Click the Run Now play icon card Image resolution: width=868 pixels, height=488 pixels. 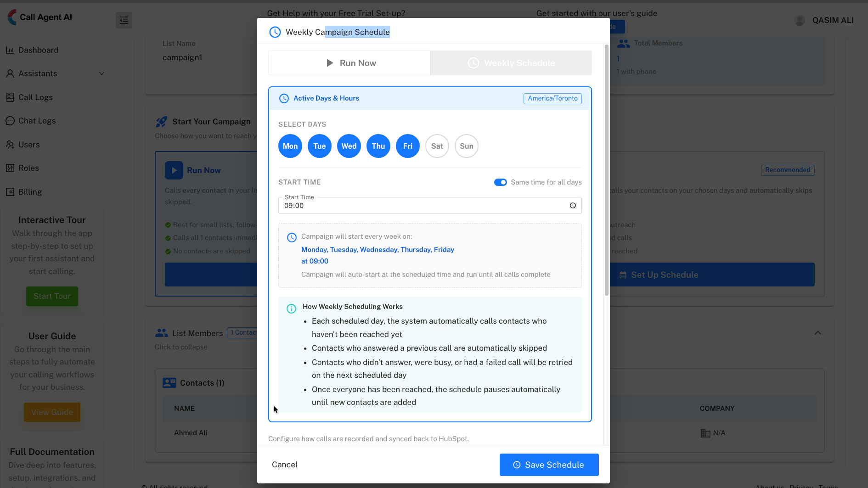[174, 170]
